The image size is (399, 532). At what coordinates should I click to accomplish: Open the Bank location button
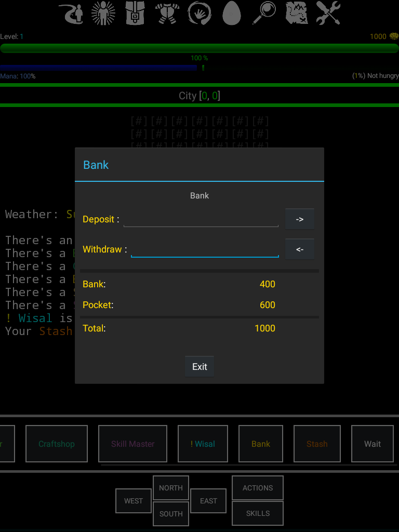pos(261,444)
